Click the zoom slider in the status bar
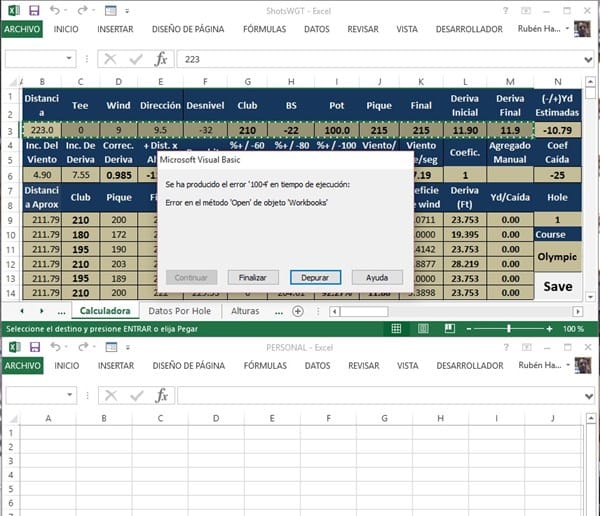The height and width of the screenshot is (516, 600). click(508, 328)
